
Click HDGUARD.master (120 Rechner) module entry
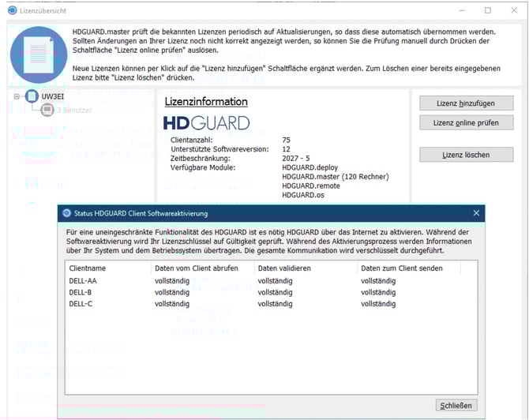click(x=336, y=176)
